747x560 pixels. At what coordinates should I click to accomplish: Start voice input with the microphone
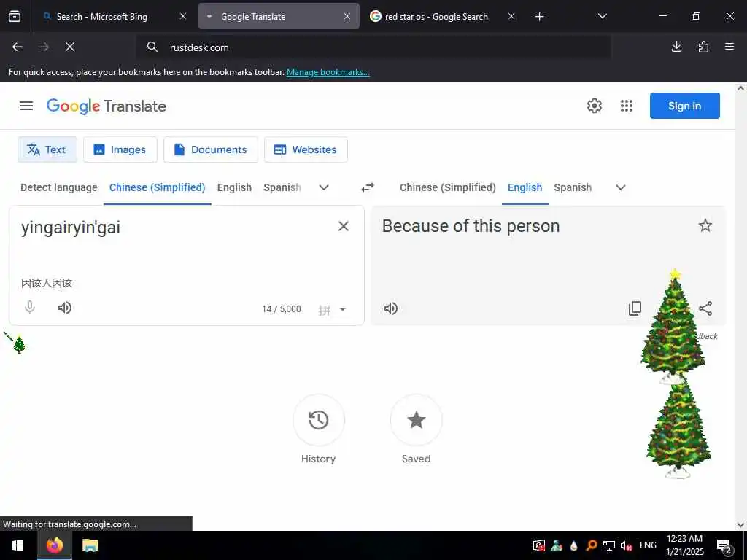pos(29,308)
